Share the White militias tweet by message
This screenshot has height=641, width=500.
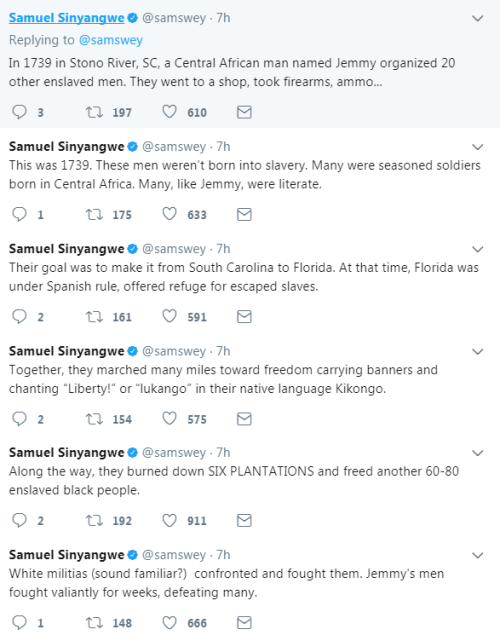[244, 623]
